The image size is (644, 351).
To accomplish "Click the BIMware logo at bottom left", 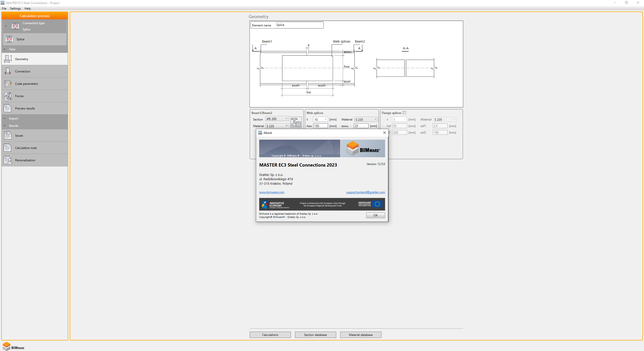I will coord(14,346).
